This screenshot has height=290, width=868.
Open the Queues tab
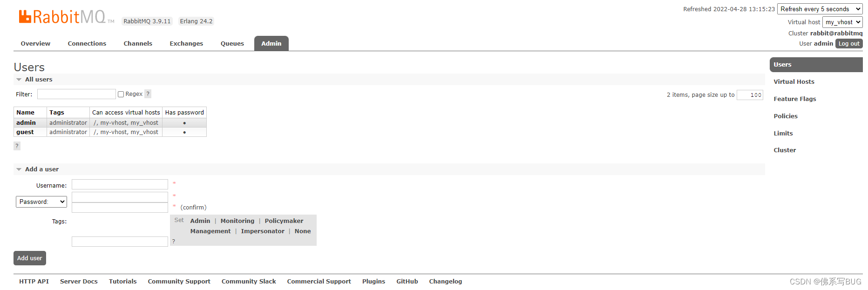[232, 43]
